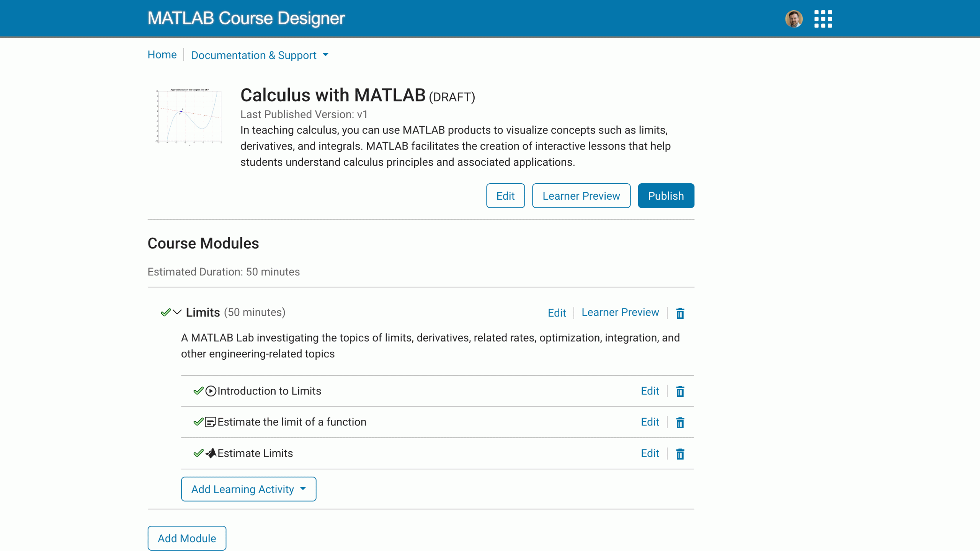Screen dimensions: 980x551
Task: Click the course thumbnail graph image
Action: click(x=189, y=116)
